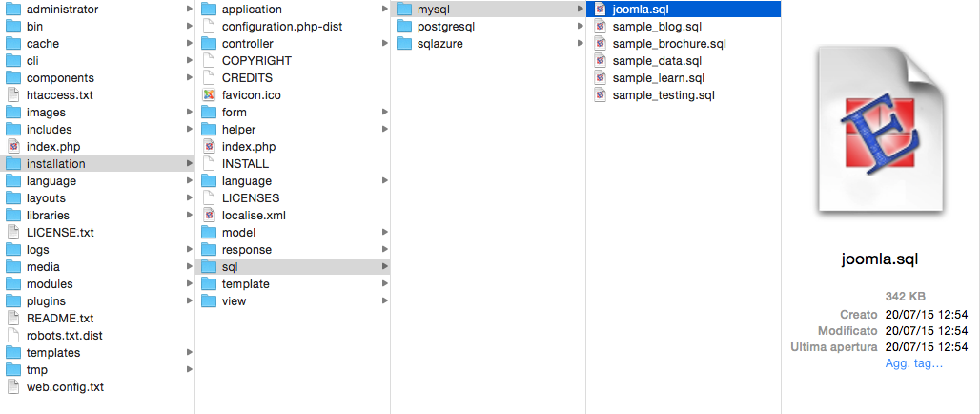
Task: Click the Modificato date value
Action: click(927, 330)
